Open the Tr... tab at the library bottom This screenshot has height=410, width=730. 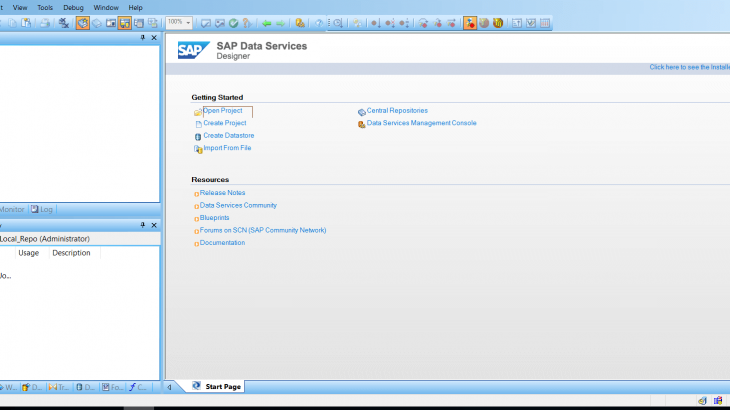tap(59, 387)
